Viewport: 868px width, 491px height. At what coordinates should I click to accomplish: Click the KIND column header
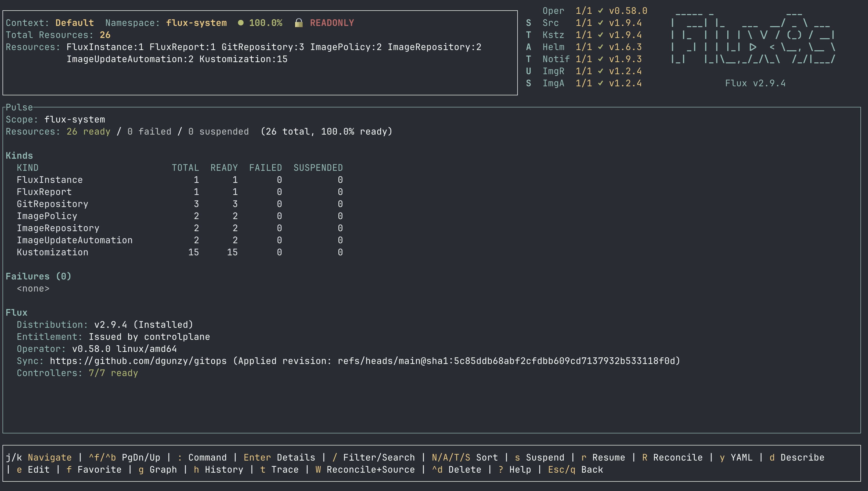pyautogui.click(x=28, y=168)
